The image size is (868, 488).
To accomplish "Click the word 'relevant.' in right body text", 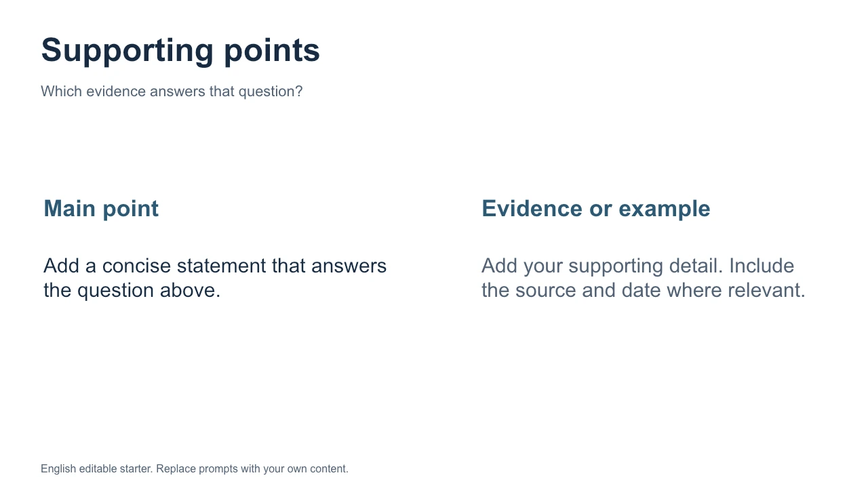I will [x=767, y=291].
